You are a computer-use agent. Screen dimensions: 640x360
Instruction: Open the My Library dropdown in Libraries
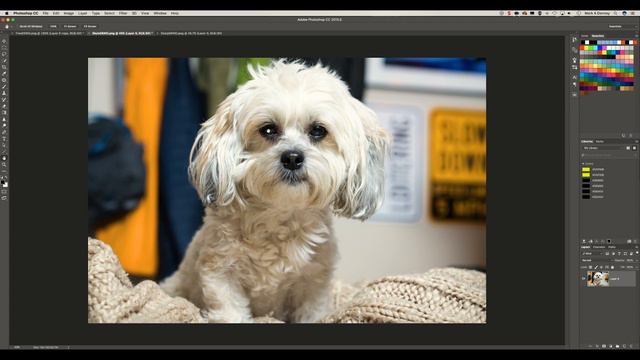click(x=602, y=148)
